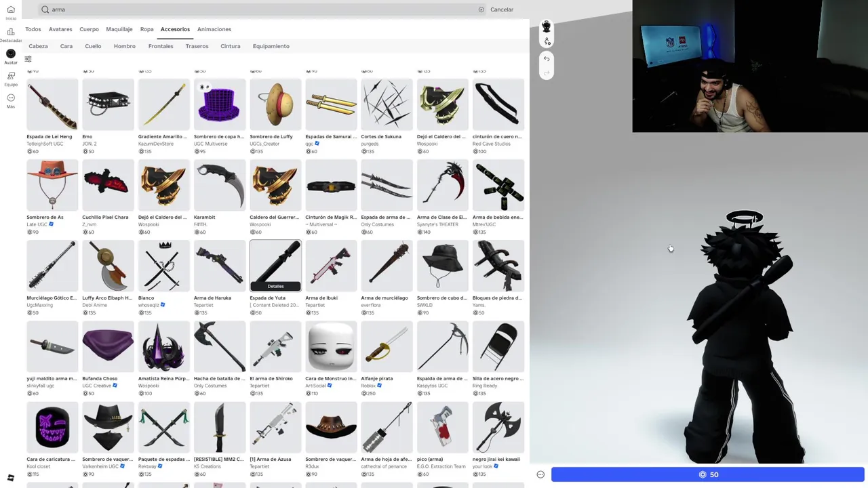868x488 pixels.
Task: Select the negro jirai kei kawaii axe
Action: [498, 427]
